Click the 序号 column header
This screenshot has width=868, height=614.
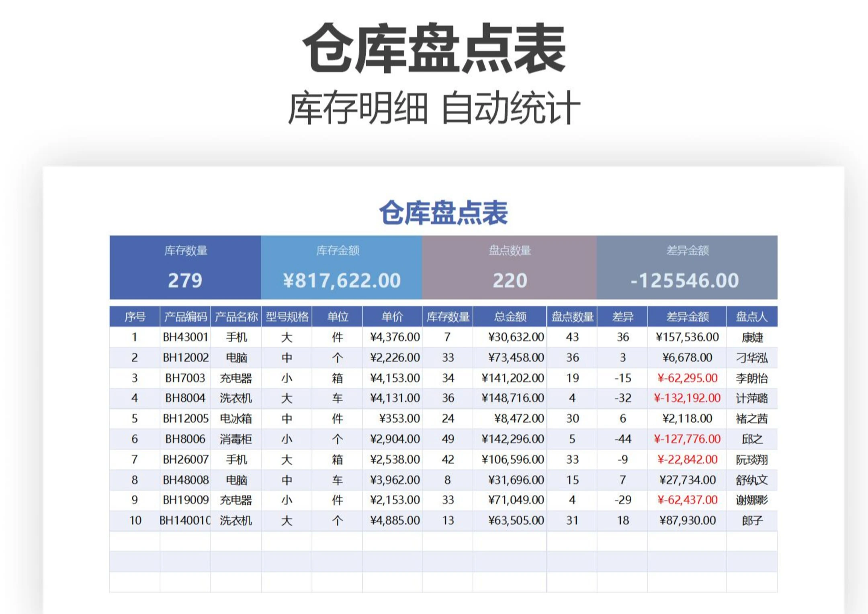[135, 317]
